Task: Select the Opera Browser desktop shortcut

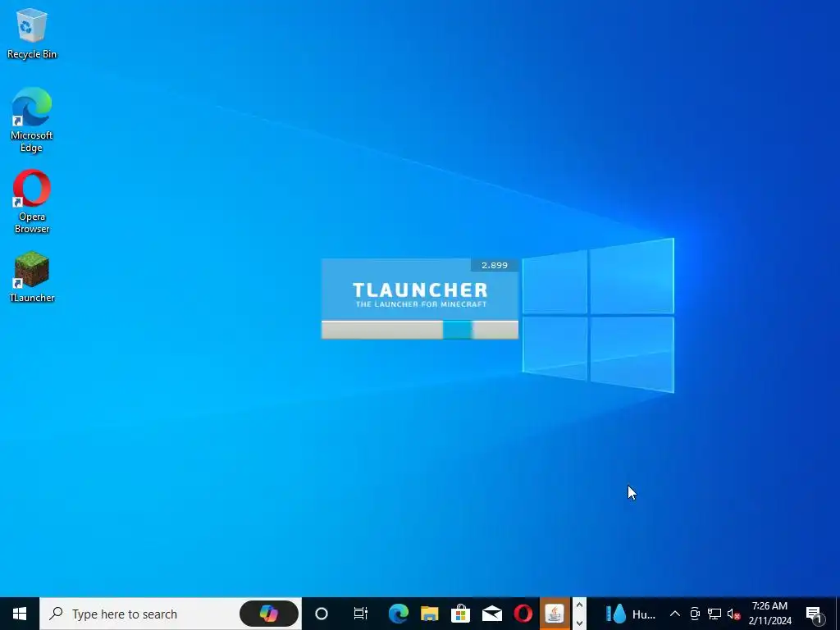Action: point(32,202)
